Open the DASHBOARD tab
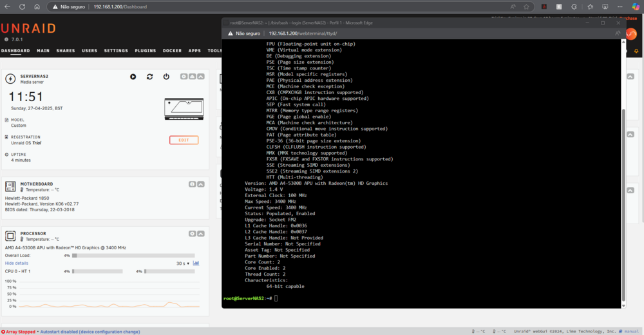 pos(15,50)
